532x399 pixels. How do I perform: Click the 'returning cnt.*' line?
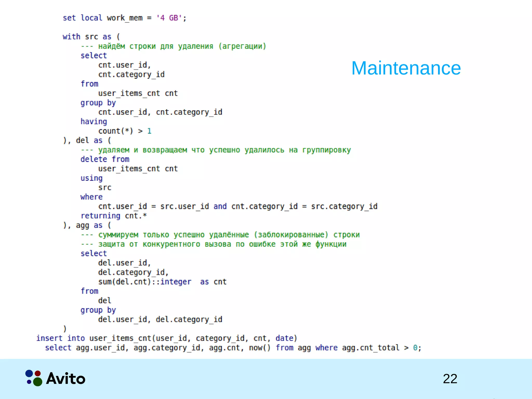(x=114, y=216)
